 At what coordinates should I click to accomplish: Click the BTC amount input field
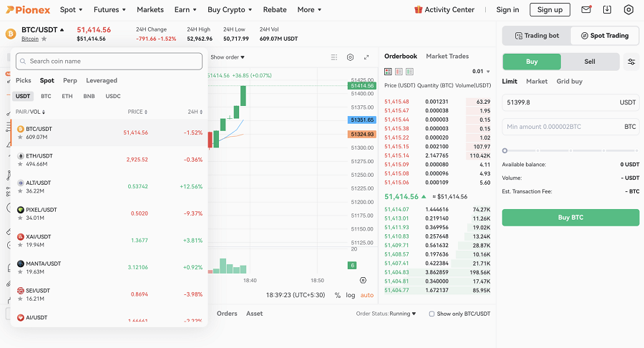tap(570, 127)
